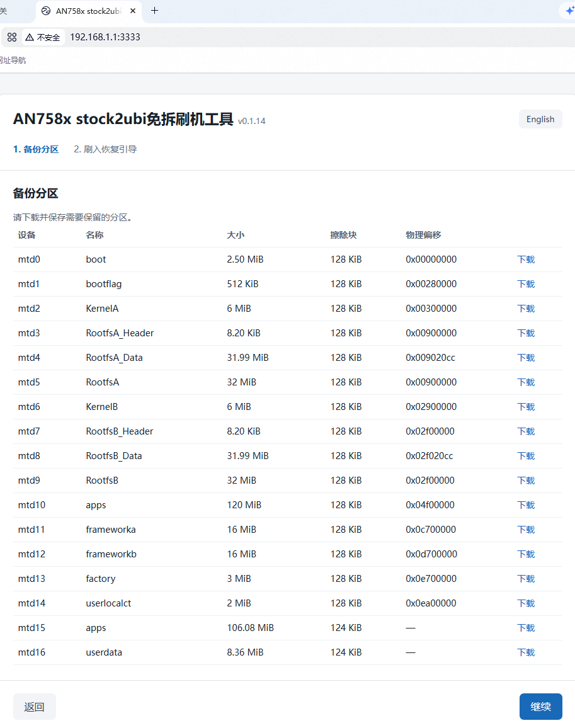Click the offset 0x0e700000 cell
The image size is (575, 728).
pos(431,579)
